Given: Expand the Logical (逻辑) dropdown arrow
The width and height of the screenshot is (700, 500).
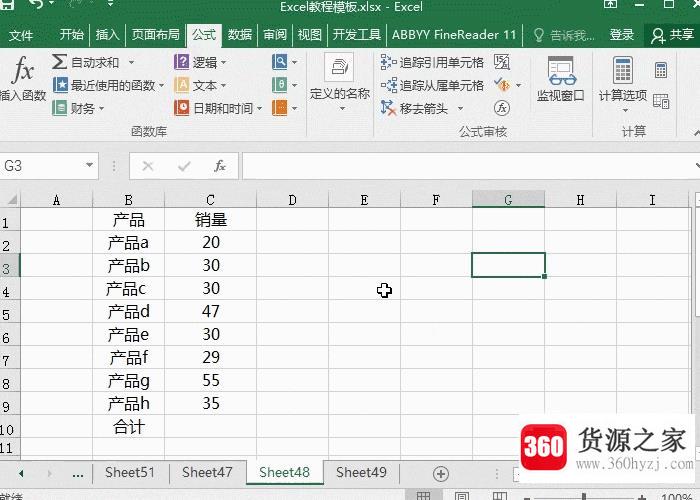Looking at the screenshot, I should tap(223, 62).
